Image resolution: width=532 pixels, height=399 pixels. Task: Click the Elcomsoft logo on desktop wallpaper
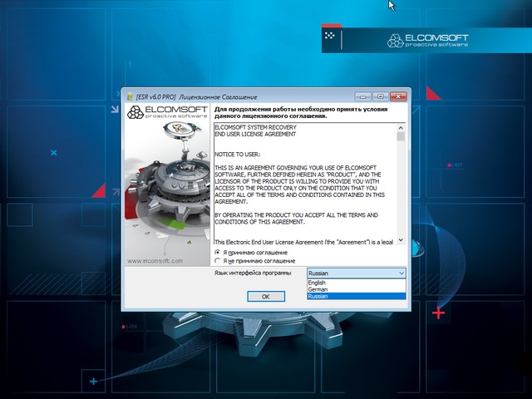tap(427, 40)
